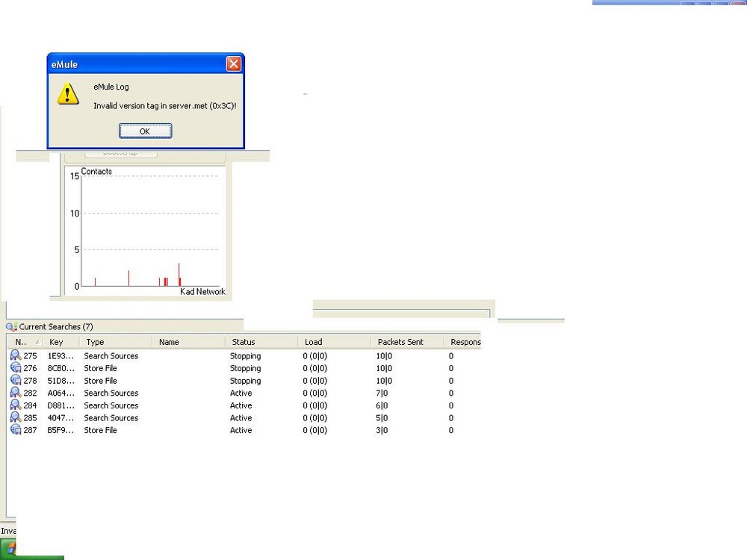
Task: Sort searches by Name column
Action: [189, 342]
